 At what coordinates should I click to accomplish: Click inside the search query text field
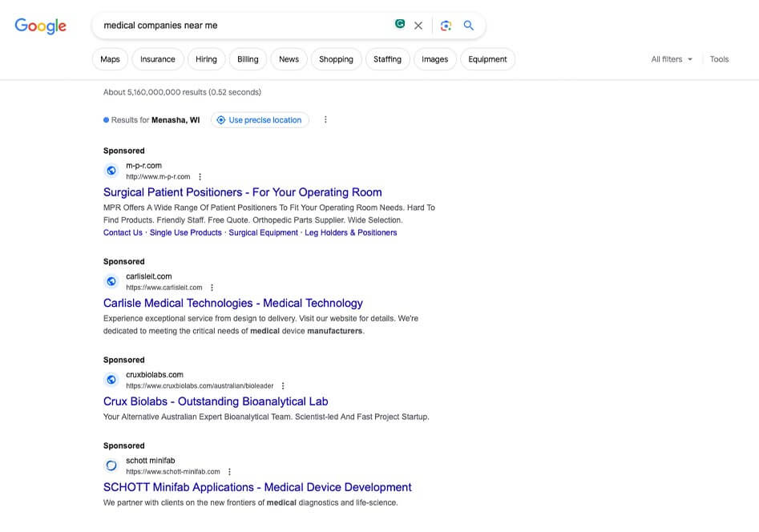coord(240,26)
